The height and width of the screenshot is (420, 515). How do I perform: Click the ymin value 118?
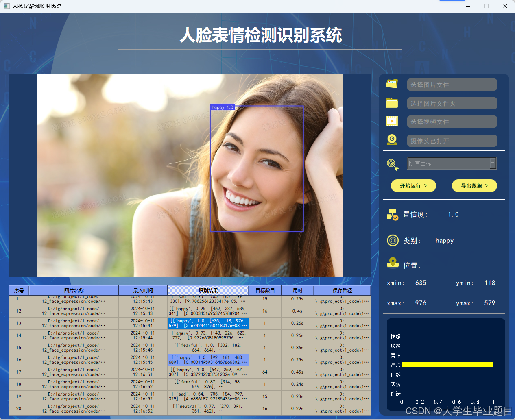pos(490,283)
